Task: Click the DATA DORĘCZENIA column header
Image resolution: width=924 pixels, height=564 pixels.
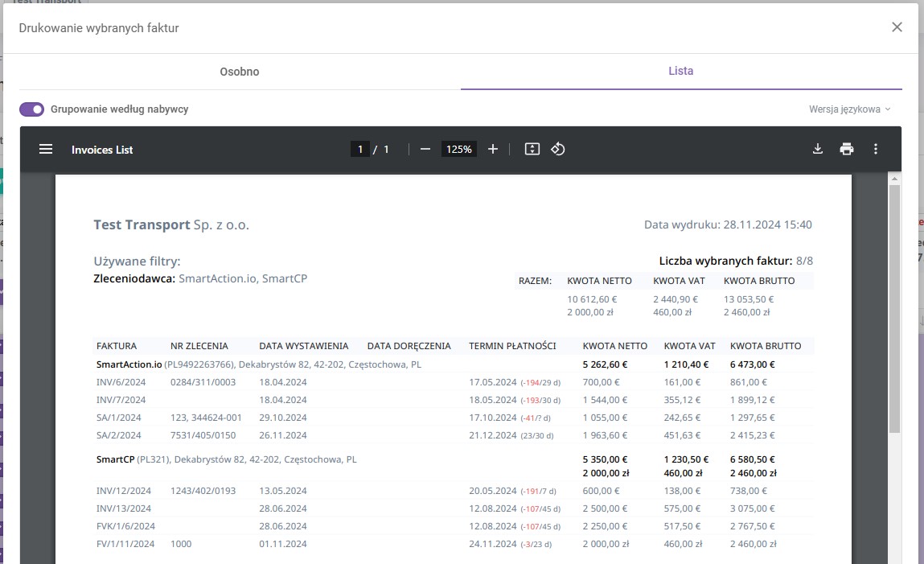Action: point(409,346)
